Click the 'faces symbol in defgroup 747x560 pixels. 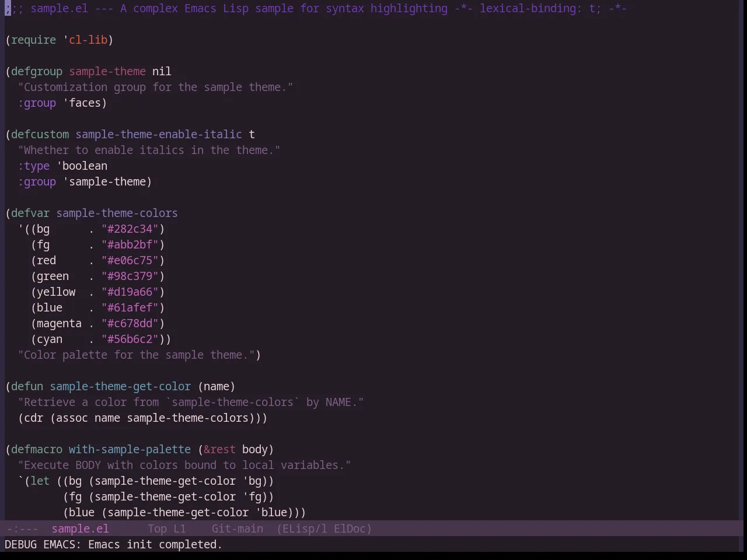point(82,103)
